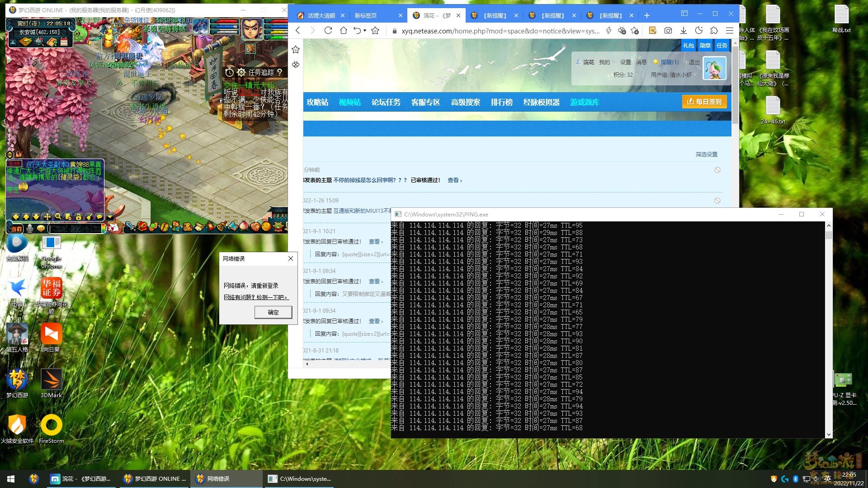Open the browser screenshot camera tool
Image resolution: width=868 pixels, height=488 pixels.
[668, 30]
